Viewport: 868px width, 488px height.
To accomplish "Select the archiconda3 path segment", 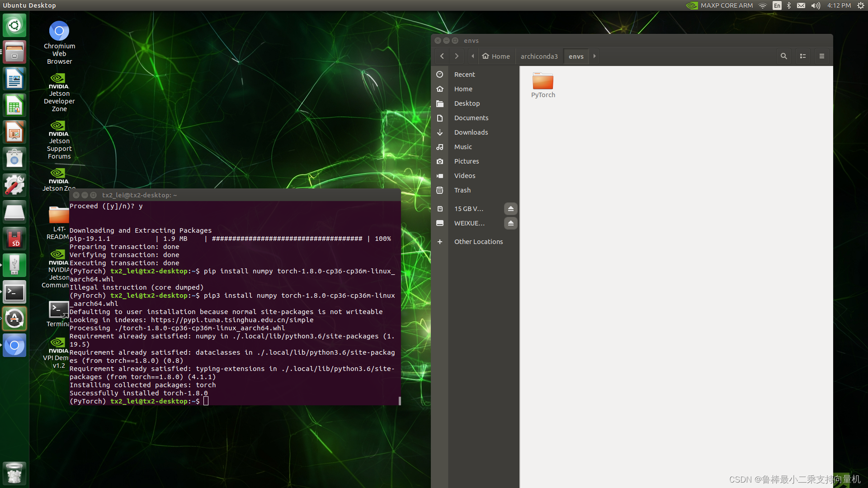I will 539,56.
